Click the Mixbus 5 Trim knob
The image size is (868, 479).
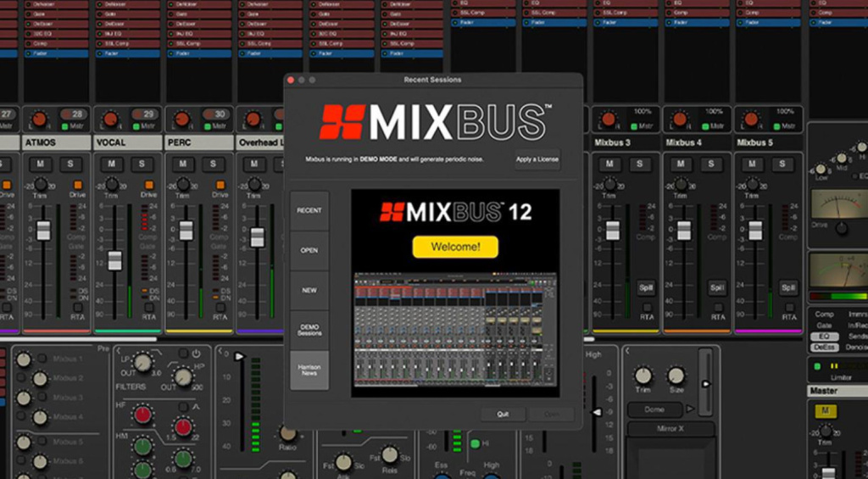tap(753, 185)
